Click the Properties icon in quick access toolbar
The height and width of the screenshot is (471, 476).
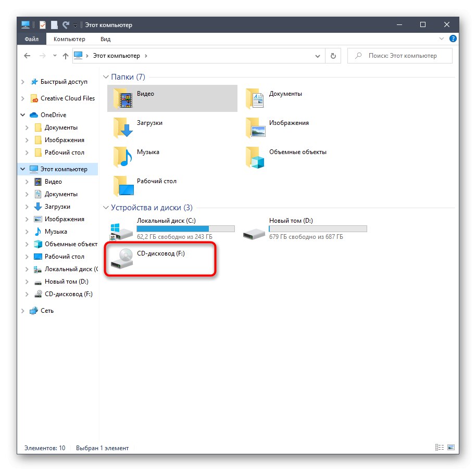tap(43, 25)
